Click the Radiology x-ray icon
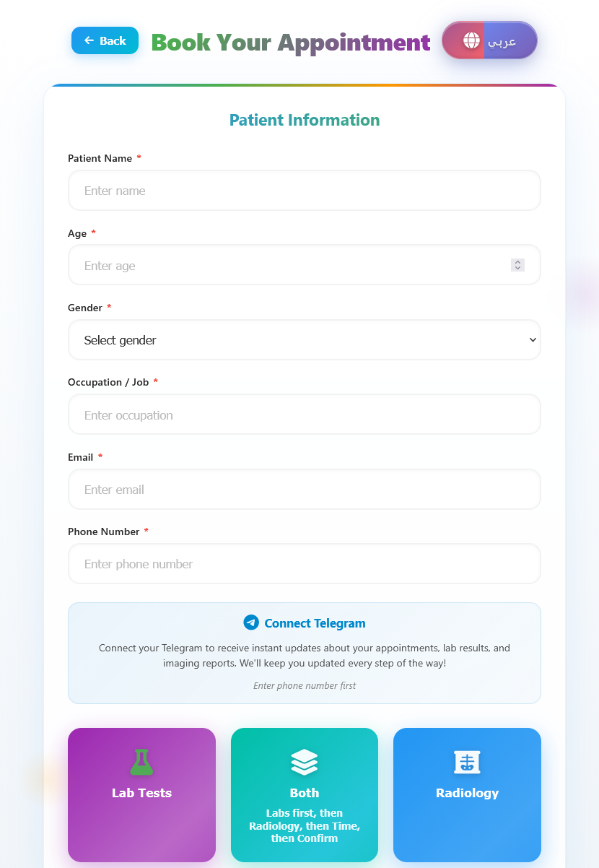Viewport: 599px width, 868px height. coord(467,763)
